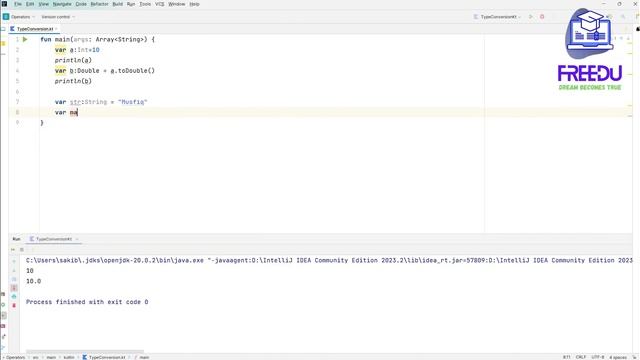
Task: Click the src breadcrumb in status bar
Action: click(36, 358)
